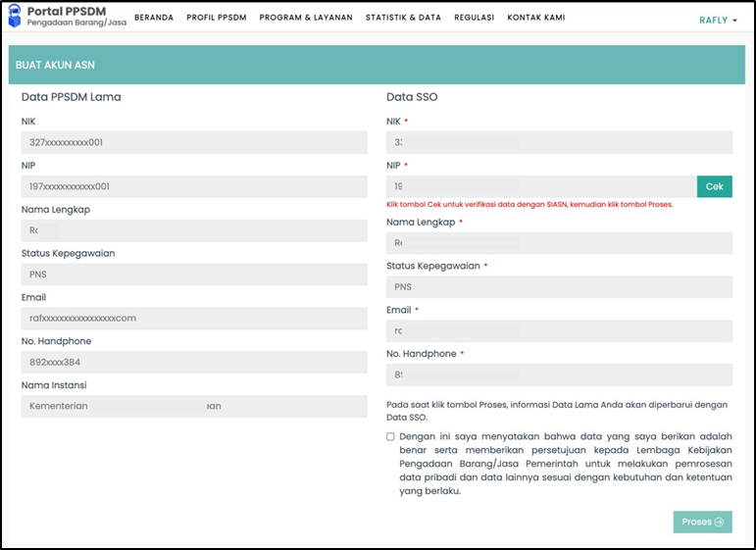Click the Data SSO NIK field
The image size is (756, 550).
pyautogui.click(x=559, y=143)
